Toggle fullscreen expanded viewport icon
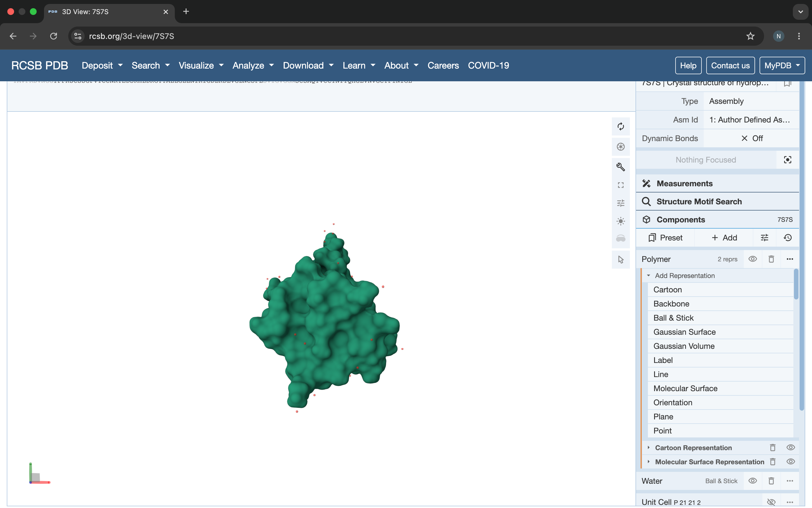812x508 pixels. pos(620,185)
